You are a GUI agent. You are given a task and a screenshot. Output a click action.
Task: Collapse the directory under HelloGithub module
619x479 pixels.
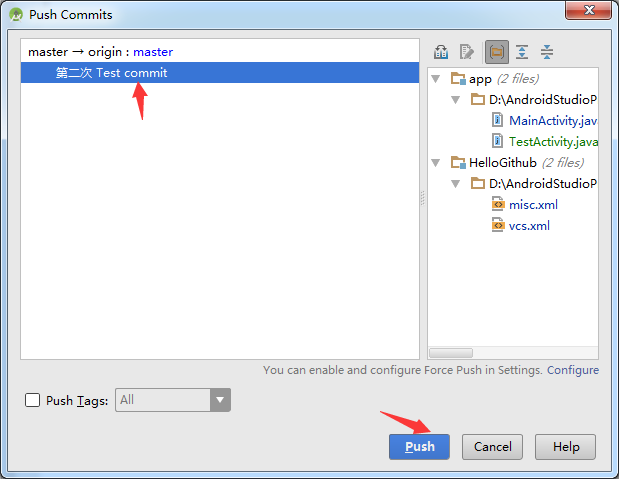point(456,184)
